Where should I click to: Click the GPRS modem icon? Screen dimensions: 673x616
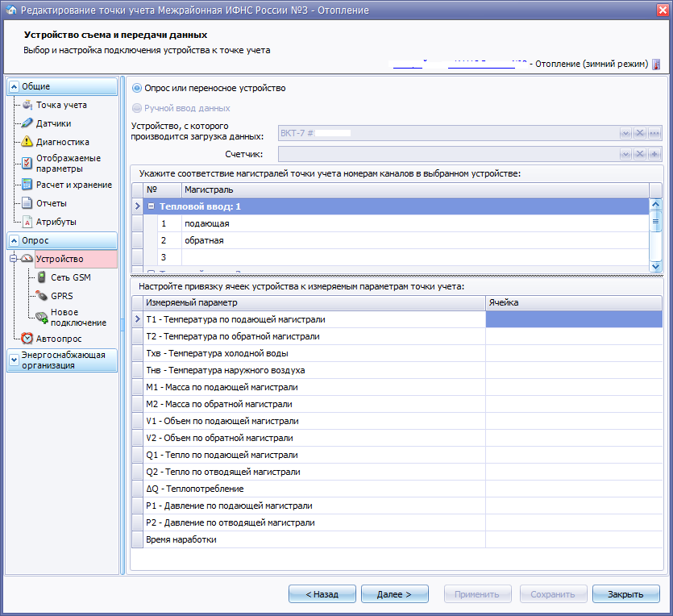tap(42, 296)
